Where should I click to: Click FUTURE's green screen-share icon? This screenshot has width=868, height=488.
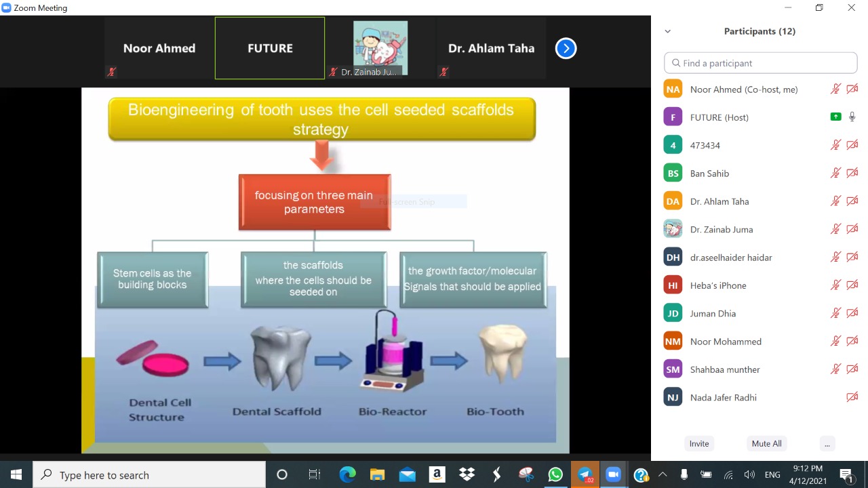[835, 117]
